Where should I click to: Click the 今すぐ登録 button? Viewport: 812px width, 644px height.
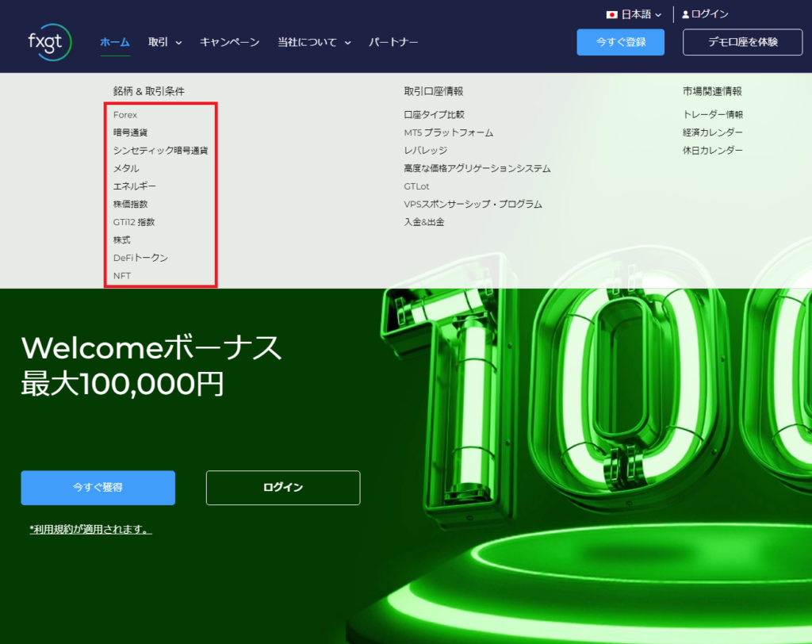tap(620, 42)
